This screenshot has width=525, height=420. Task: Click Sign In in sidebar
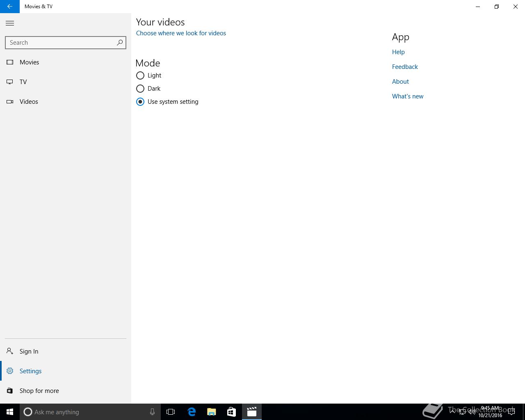tap(66, 352)
